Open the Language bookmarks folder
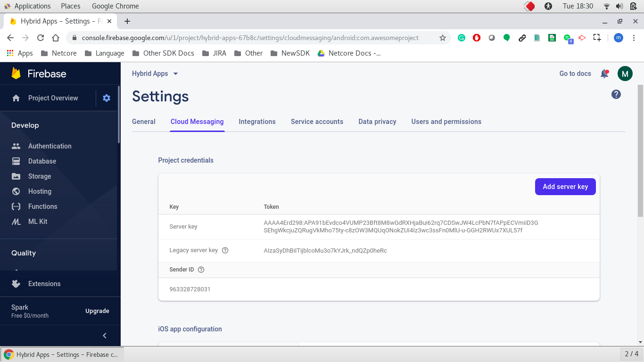644x362 pixels. pyautogui.click(x=104, y=53)
